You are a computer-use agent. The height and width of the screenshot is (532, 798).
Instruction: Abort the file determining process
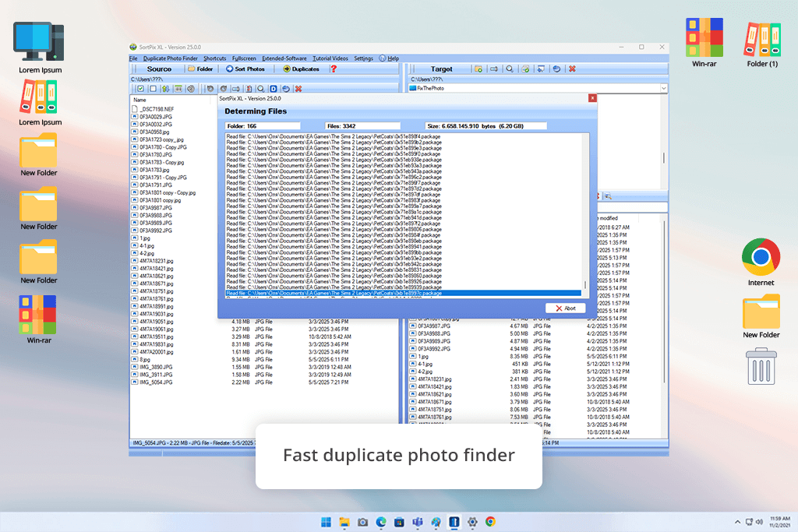click(566, 308)
